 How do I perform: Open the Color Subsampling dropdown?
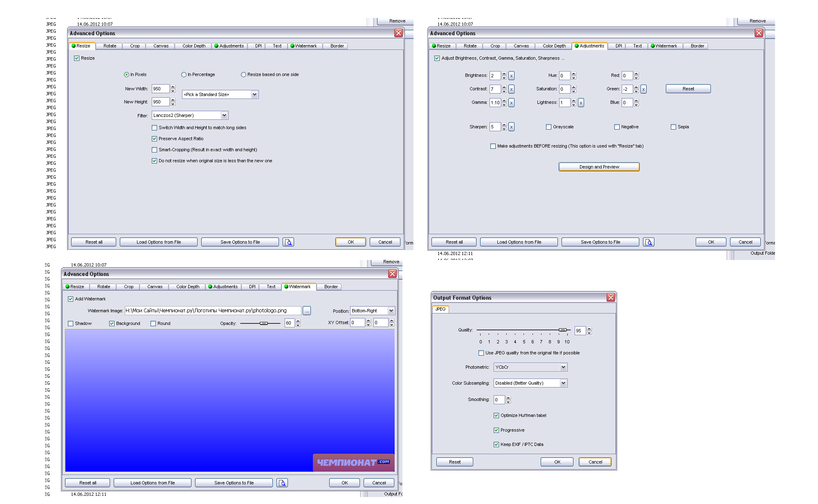click(x=563, y=383)
